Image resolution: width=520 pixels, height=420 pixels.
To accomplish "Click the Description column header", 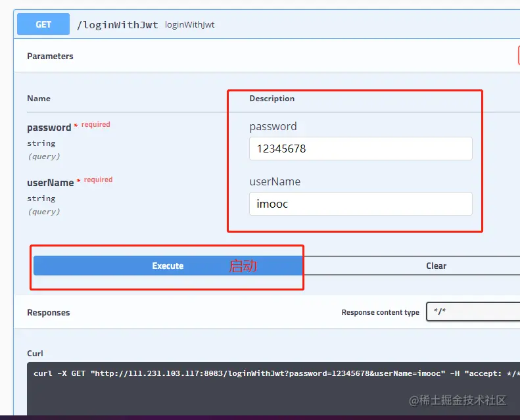I will click(272, 99).
